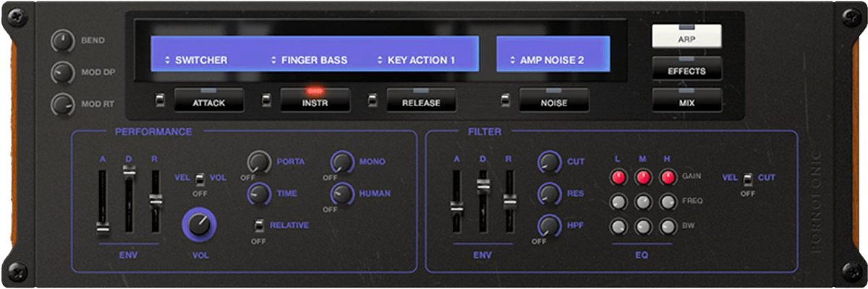Click the filter CUT knob
This screenshot has width=868, height=289.
549,162
